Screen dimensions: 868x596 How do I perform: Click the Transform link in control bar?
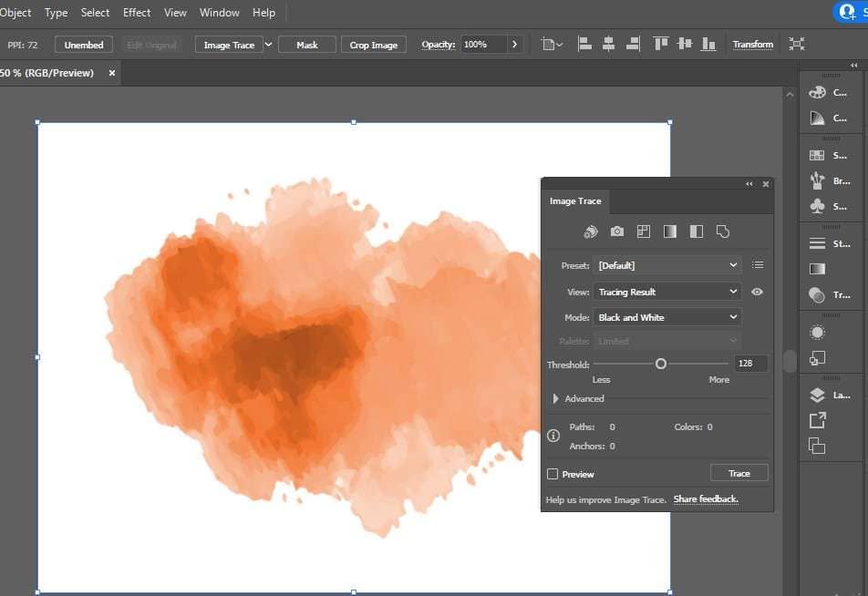click(x=753, y=45)
